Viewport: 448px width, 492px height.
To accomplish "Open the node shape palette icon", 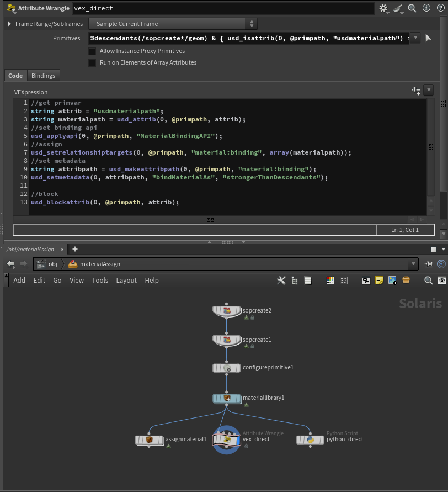I will 344,280.
